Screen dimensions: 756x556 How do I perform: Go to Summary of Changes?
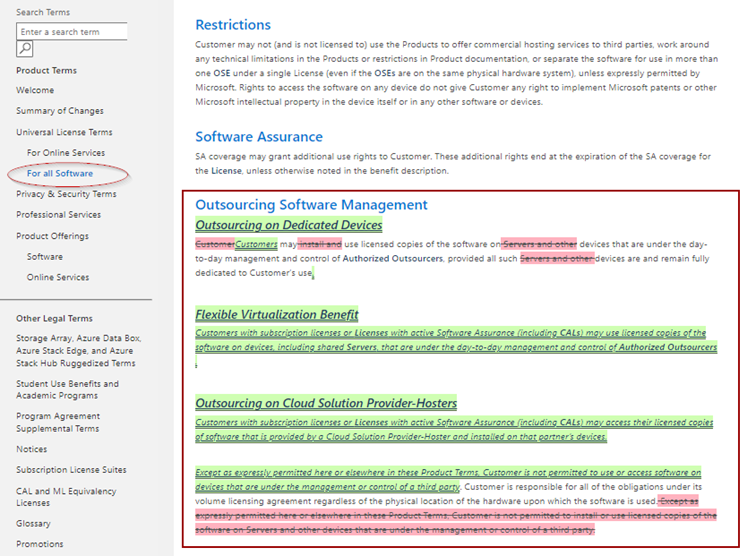point(58,111)
